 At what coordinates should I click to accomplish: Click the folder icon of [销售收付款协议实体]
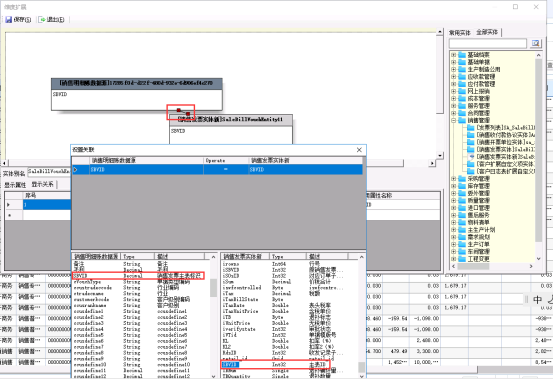pos(471,135)
